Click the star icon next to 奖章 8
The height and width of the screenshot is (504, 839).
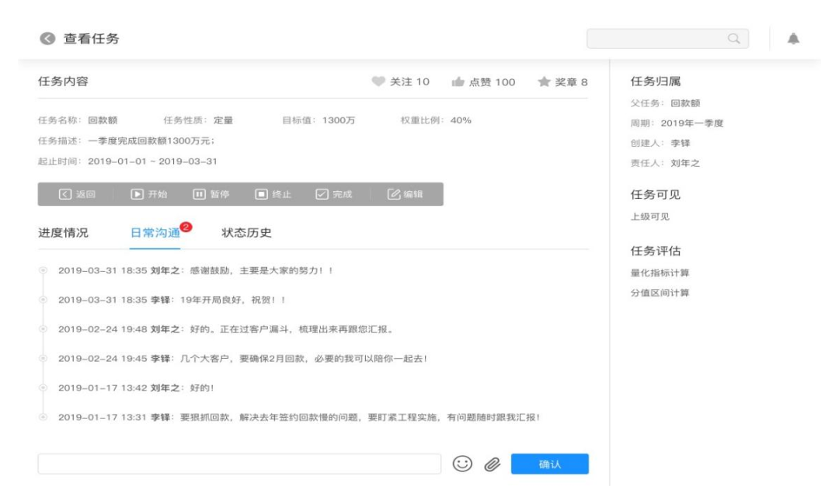tap(545, 82)
